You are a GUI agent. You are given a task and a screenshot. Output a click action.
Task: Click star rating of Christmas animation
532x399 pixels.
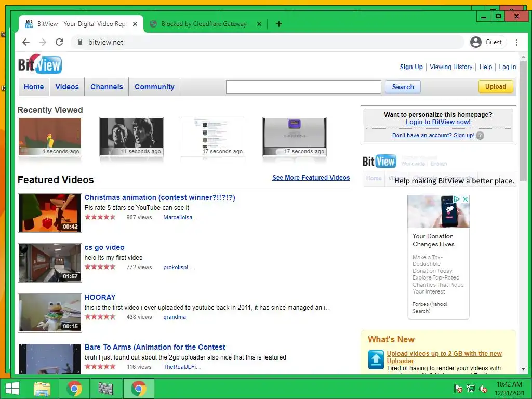(x=100, y=217)
